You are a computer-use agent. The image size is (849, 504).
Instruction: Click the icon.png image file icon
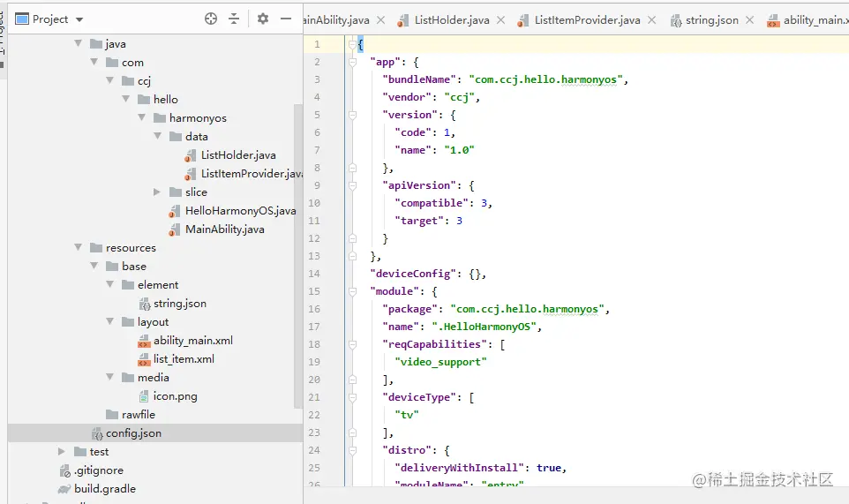pyautogui.click(x=144, y=396)
